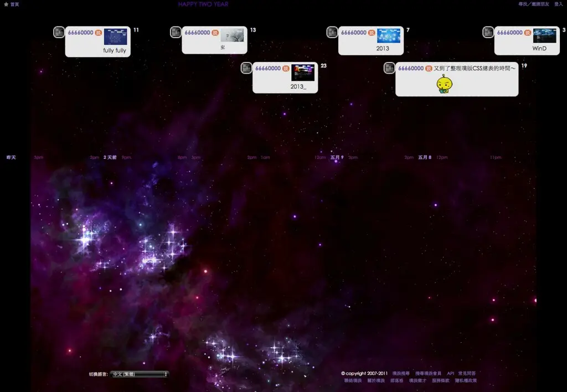Click the yellow emoticon in the CSS plurk
This screenshot has width=567, height=392.
[x=444, y=84]
